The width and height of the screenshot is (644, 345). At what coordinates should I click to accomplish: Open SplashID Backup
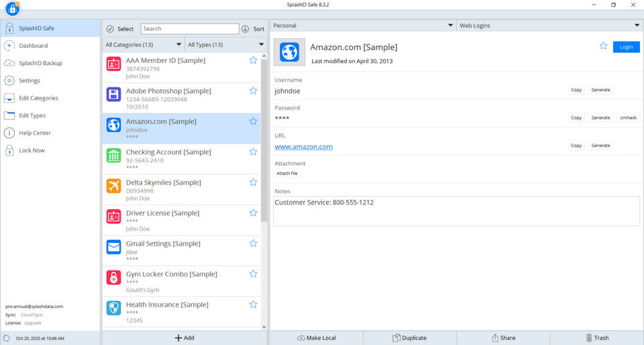50,63
